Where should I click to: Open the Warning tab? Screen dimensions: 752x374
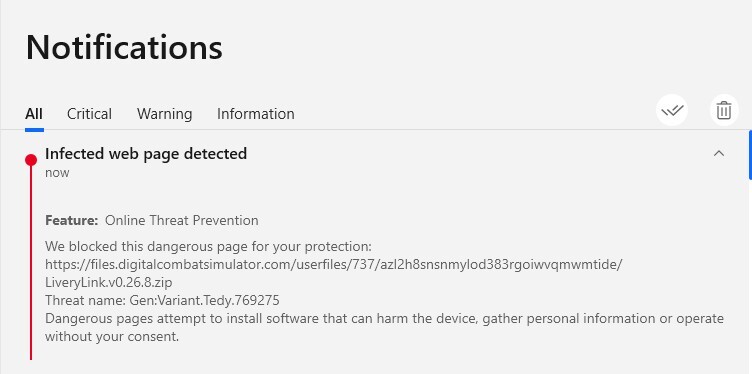click(x=164, y=114)
